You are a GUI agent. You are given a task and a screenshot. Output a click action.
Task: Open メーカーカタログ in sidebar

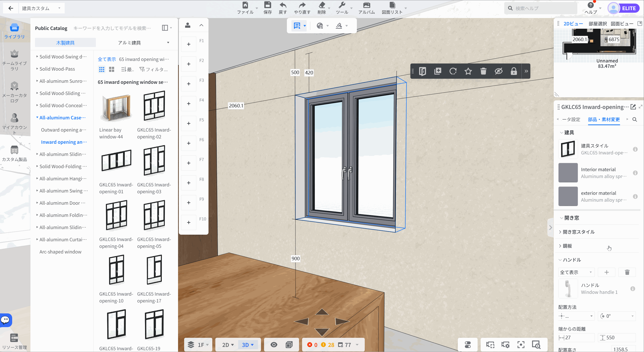coord(14,92)
